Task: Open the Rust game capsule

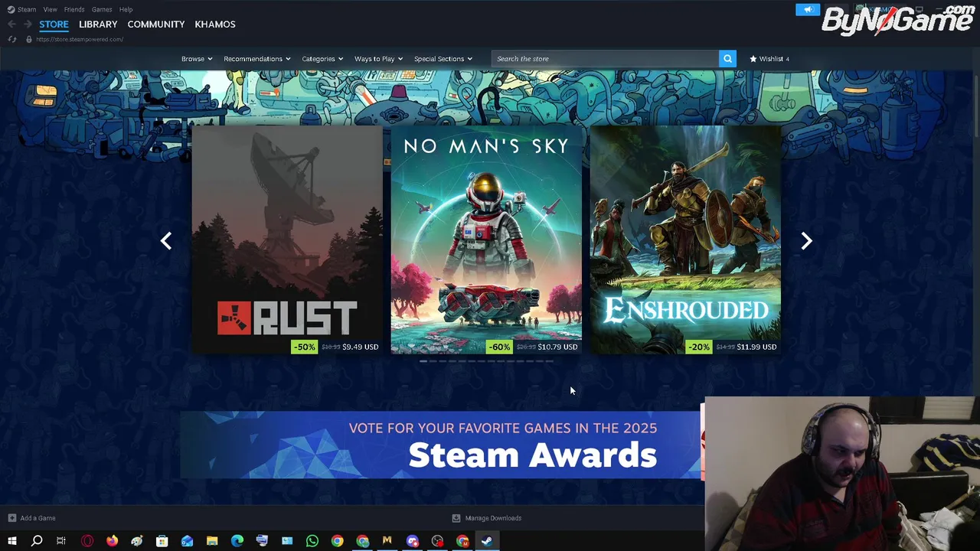Action: point(287,240)
